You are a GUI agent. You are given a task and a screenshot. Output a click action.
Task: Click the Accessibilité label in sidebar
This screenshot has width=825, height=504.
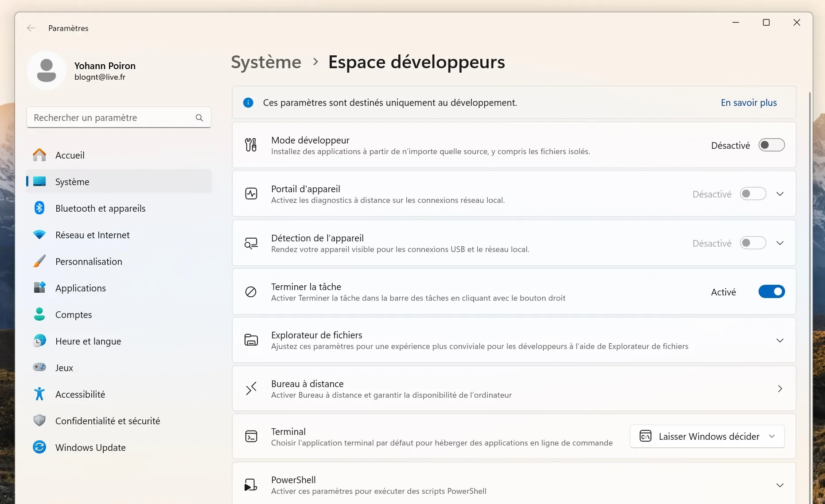click(80, 394)
